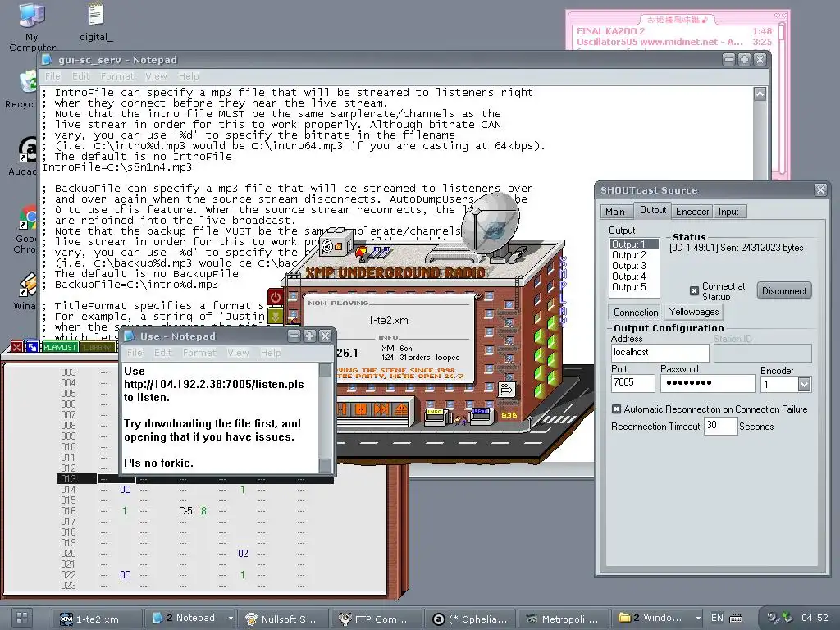This screenshot has height=630, width=840.
Task: Open File menu in gui-sc_serv Notepad
Action: point(52,76)
